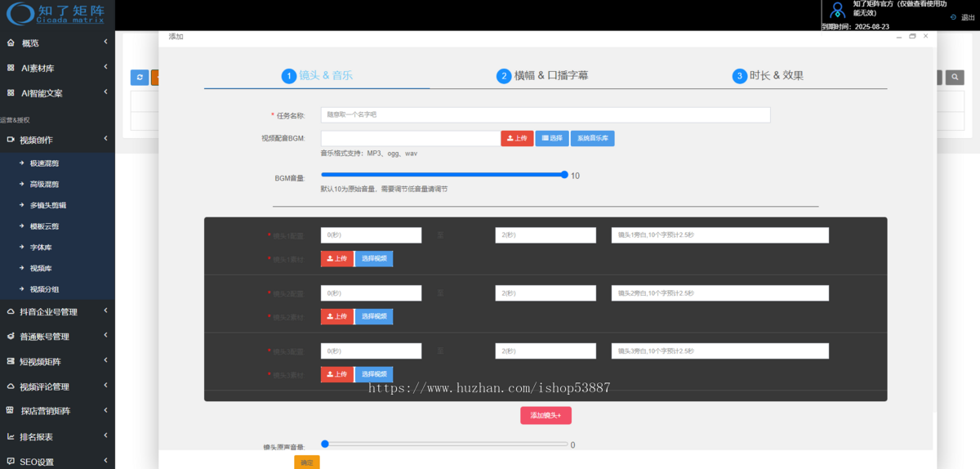Open 多镜头剪辑 in the sidebar
980x469 pixels.
point(48,205)
